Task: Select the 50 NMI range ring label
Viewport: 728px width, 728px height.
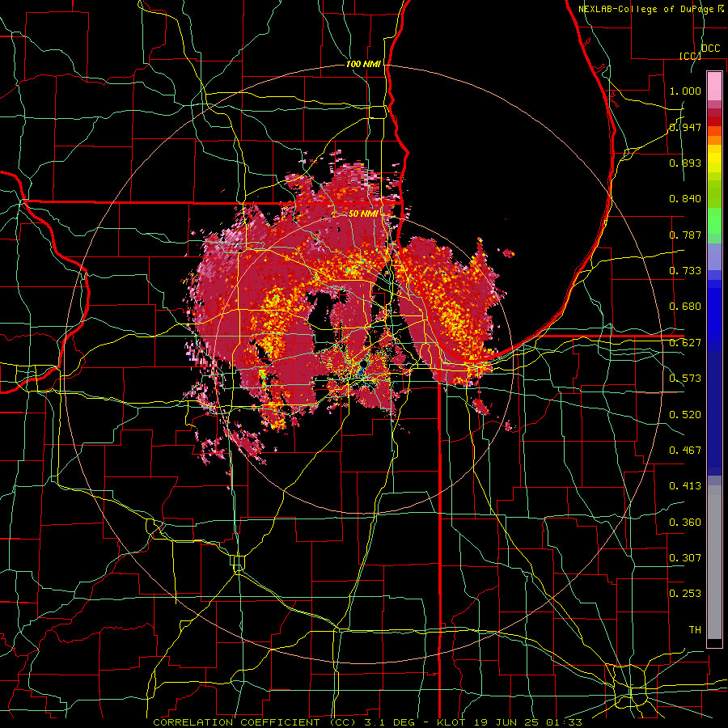Action: [x=363, y=214]
